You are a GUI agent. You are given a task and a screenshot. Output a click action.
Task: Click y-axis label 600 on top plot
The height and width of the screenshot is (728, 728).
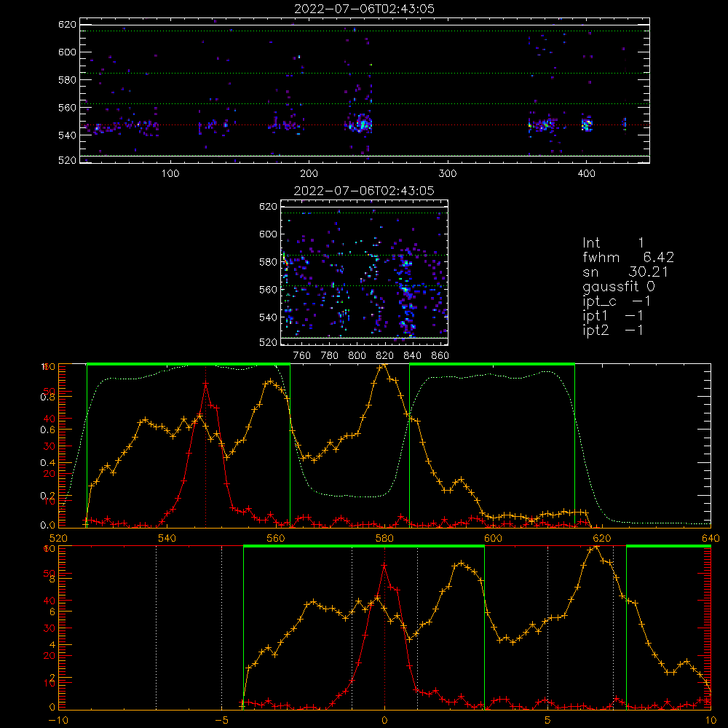67,52
